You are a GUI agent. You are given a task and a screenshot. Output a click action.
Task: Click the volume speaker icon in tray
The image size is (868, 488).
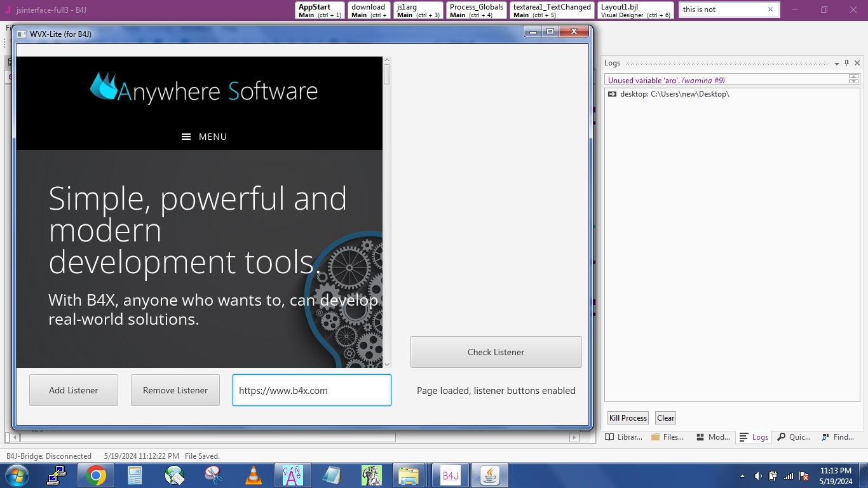757,476
